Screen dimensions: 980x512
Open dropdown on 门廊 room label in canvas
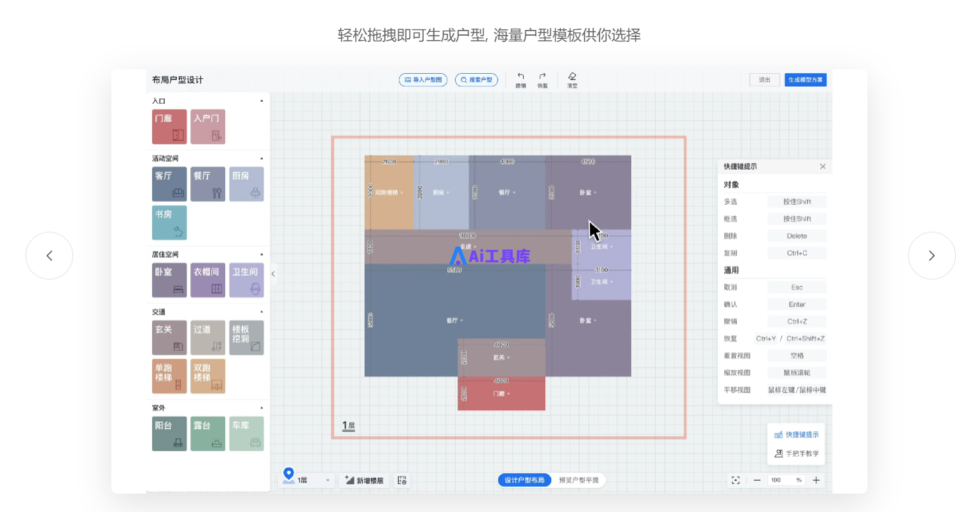(508, 394)
